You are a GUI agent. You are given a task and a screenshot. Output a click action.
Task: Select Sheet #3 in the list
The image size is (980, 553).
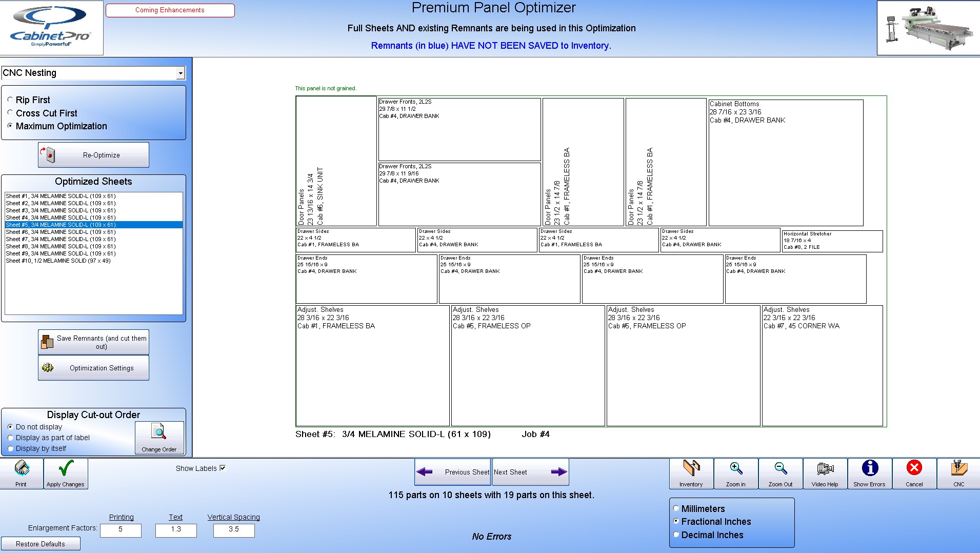click(x=94, y=210)
